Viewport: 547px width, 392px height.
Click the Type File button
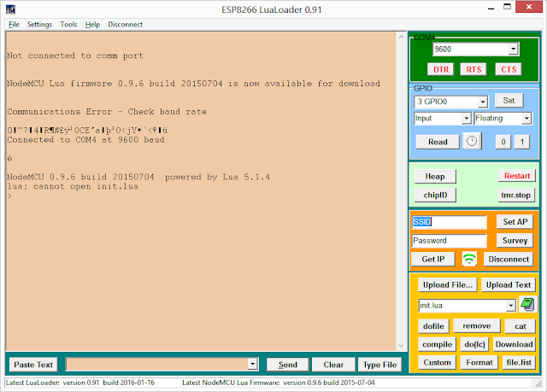point(379,365)
